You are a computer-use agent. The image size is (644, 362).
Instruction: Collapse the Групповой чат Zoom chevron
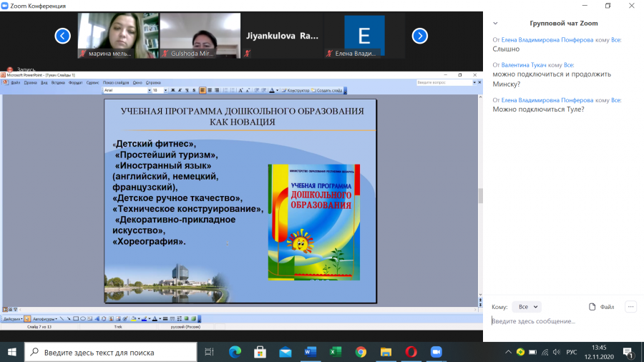pos(495,24)
